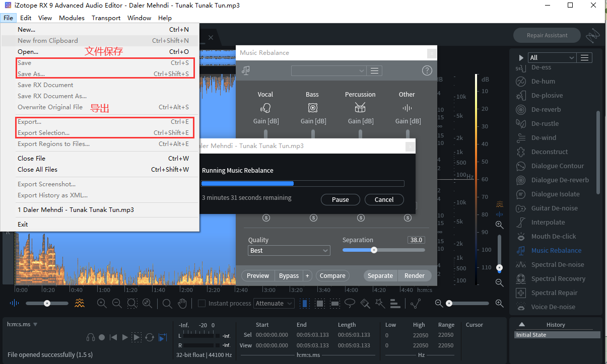Image resolution: width=607 pixels, height=364 pixels.
Task: Adjust the Separation slider
Action: pyautogui.click(x=384, y=250)
